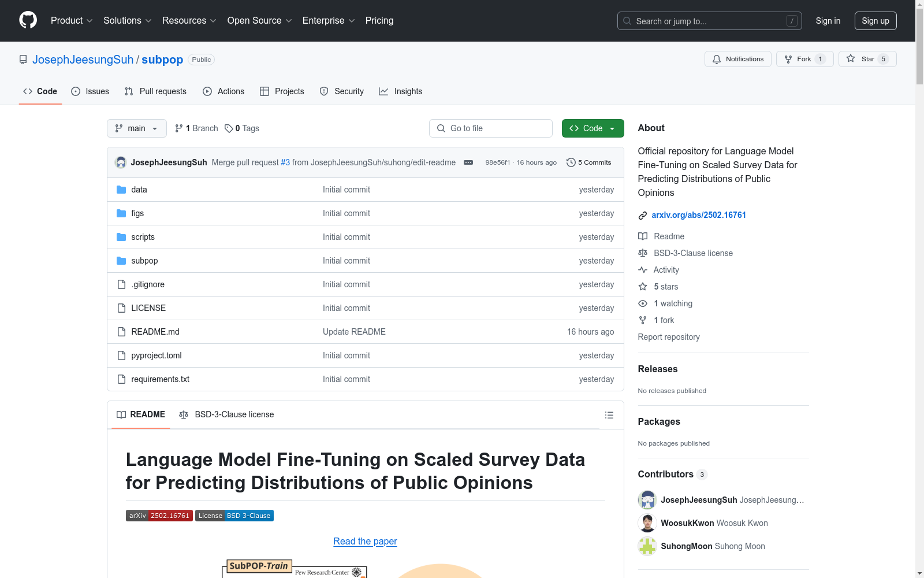Open the figs folder icon

(x=121, y=213)
